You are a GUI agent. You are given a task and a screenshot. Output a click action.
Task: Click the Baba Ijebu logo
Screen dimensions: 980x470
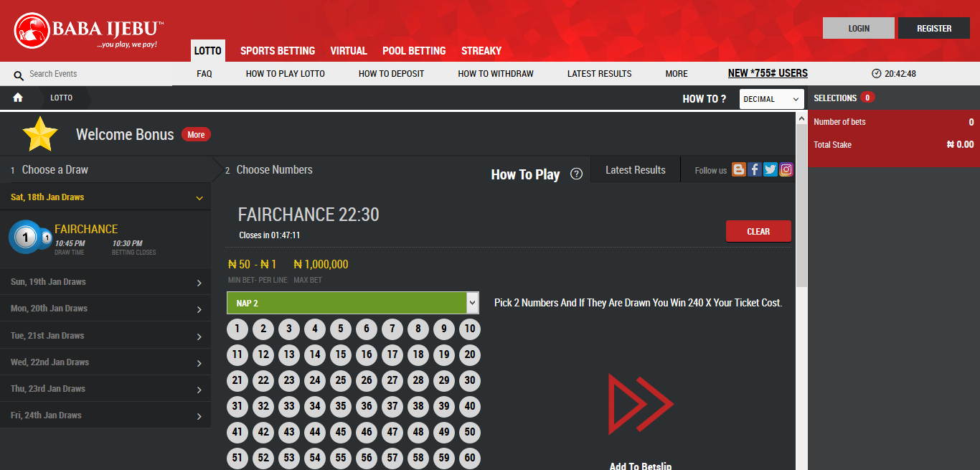click(x=89, y=31)
